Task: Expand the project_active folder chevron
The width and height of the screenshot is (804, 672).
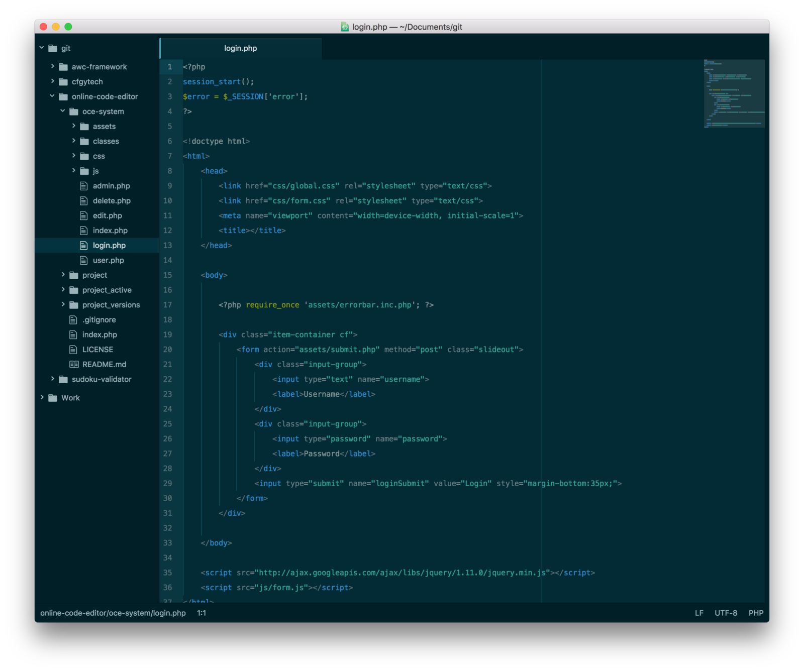Action: tap(63, 290)
